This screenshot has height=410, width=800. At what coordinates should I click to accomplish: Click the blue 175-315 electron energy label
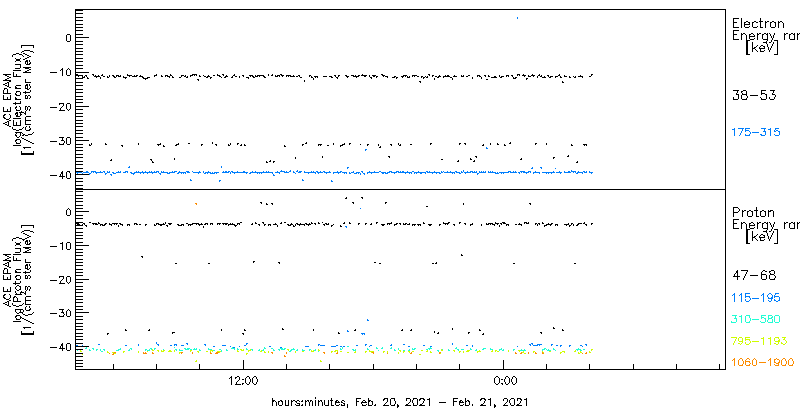coord(756,133)
